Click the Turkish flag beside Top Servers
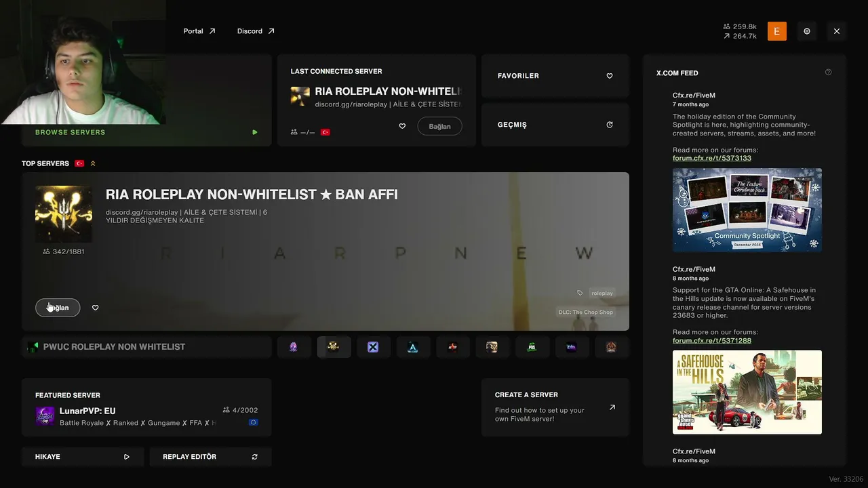Screen dimensions: 868x488 pos(79,163)
